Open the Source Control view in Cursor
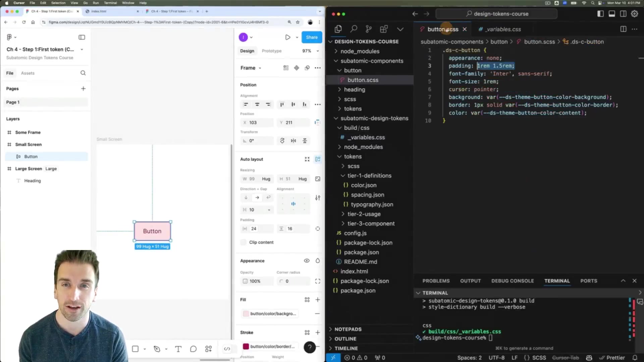The image size is (644, 362). point(369,29)
